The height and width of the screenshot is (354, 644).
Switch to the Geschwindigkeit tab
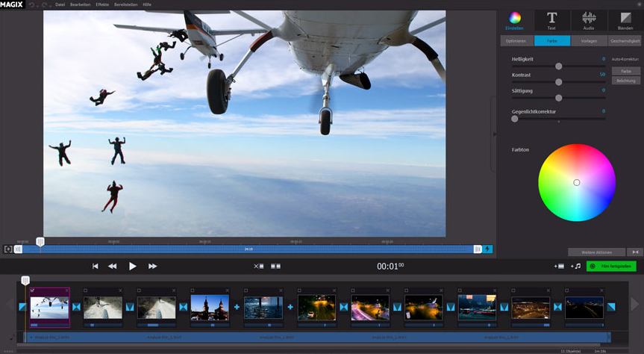click(625, 41)
